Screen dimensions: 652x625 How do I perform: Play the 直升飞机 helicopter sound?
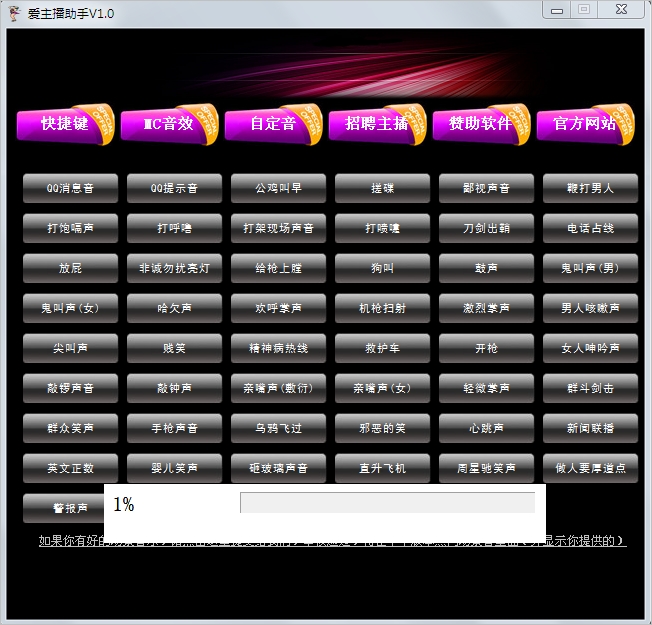click(x=382, y=468)
